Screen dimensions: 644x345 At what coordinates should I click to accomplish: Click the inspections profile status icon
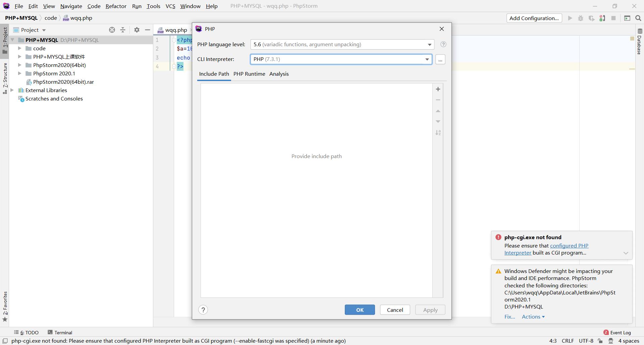[x=611, y=341]
